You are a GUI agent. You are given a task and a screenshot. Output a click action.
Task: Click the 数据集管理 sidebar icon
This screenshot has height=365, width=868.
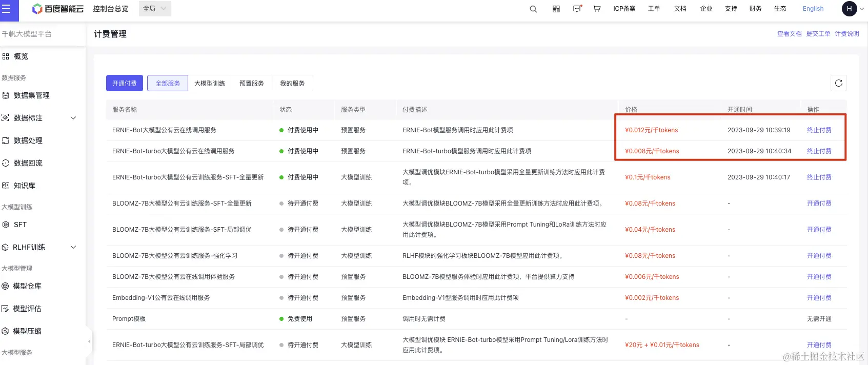point(6,95)
